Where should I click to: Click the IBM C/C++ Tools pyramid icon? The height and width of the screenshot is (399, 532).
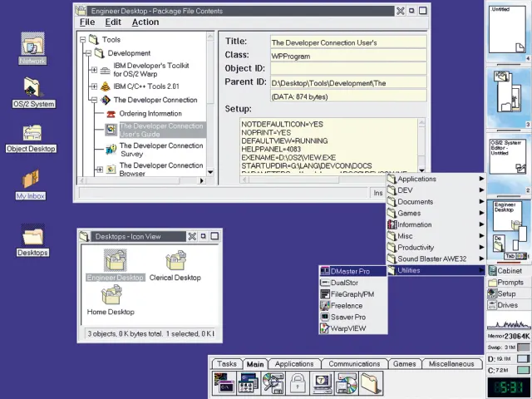coord(106,86)
